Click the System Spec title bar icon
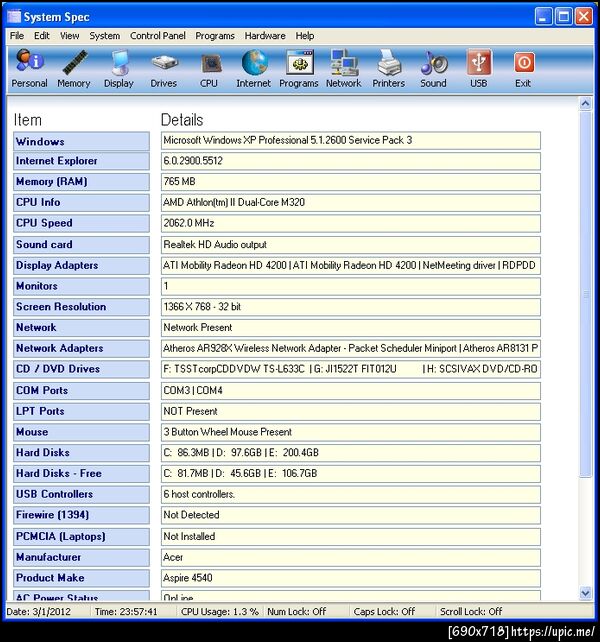Image resolution: width=600 pixels, height=642 pixels. pyautogui.click(x=14, y=16)
